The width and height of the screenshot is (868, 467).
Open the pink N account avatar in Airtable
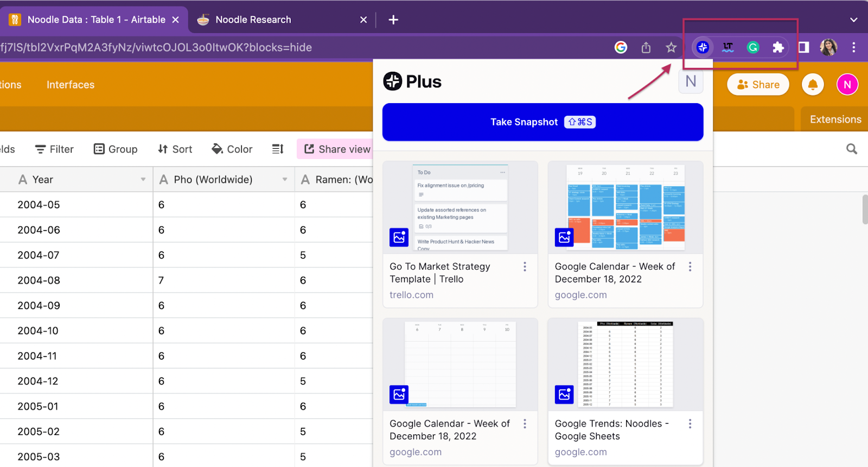[847, 85]
